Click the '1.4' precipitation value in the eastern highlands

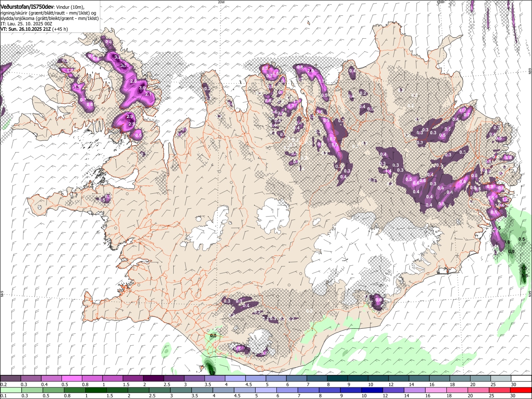(x=389, y=171)
